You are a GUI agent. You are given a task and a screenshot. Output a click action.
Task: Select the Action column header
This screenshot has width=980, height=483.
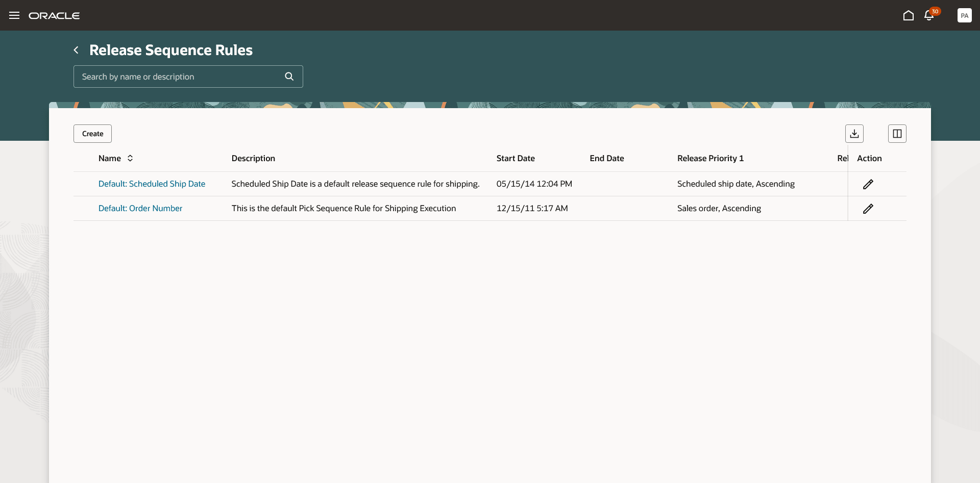869,158
